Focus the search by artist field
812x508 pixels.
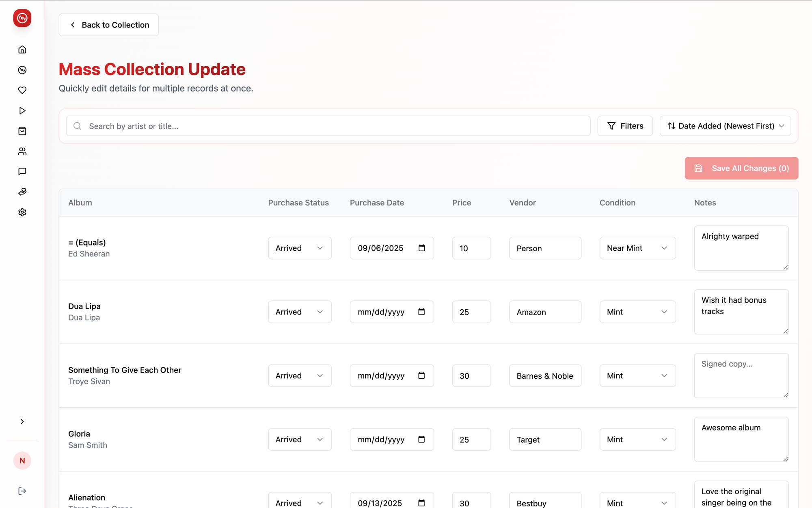click(x=328, y=126)
